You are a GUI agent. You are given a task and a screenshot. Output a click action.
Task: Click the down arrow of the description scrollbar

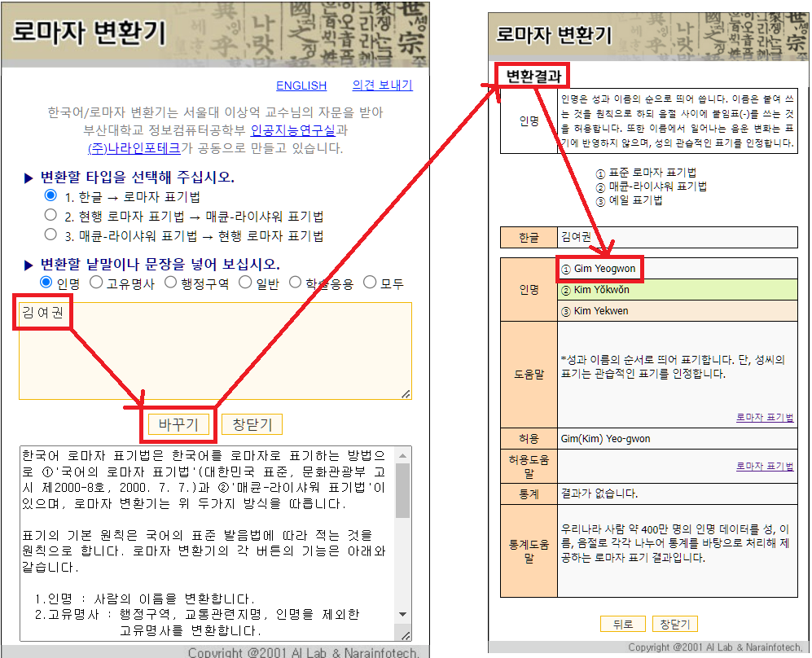[x=403, y=614]
